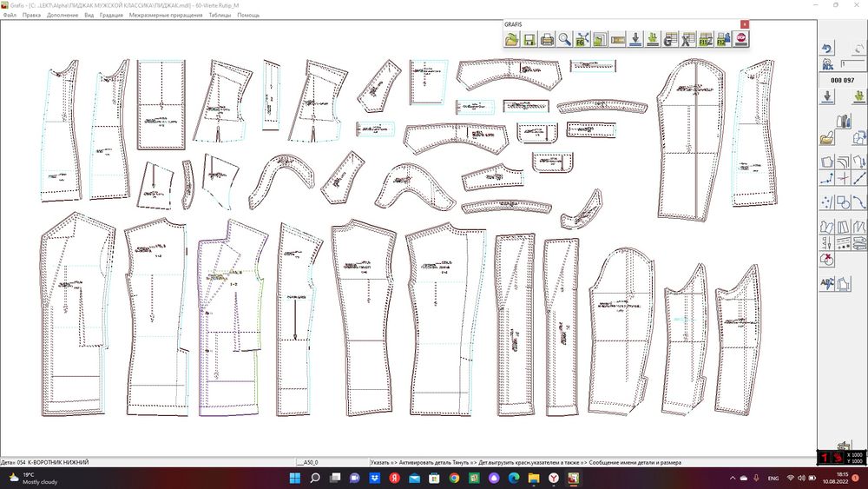Open the G table icon
Image resolution: width=868 pixels, height=489 pixels.
pyautogui.click(x=670, y=39)
